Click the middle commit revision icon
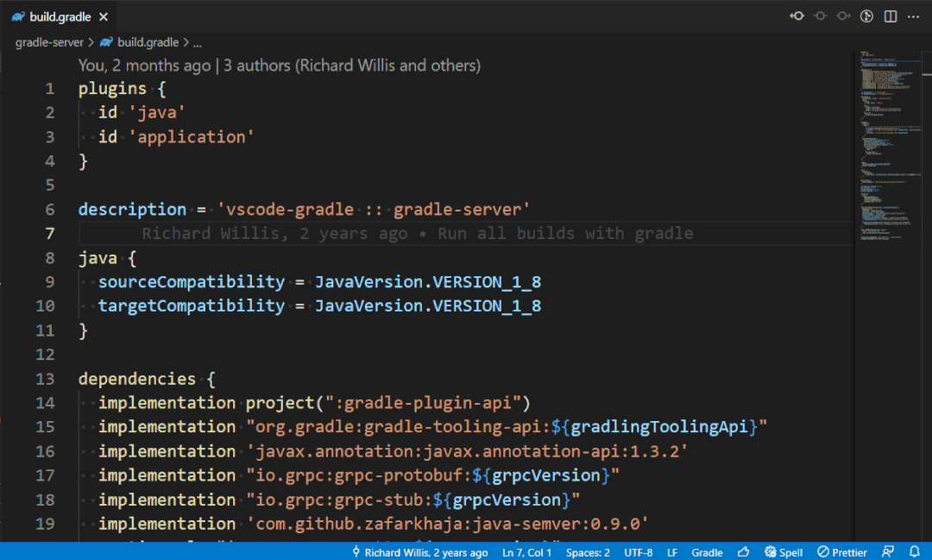 click(821, 16)
